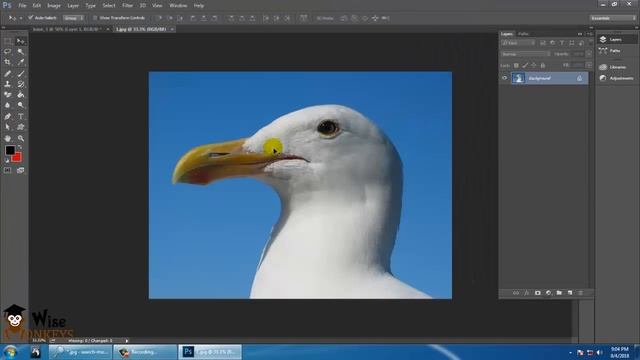640x360 pixels.
Task: Toggle Lock all icon
Action: coord(543,65)
